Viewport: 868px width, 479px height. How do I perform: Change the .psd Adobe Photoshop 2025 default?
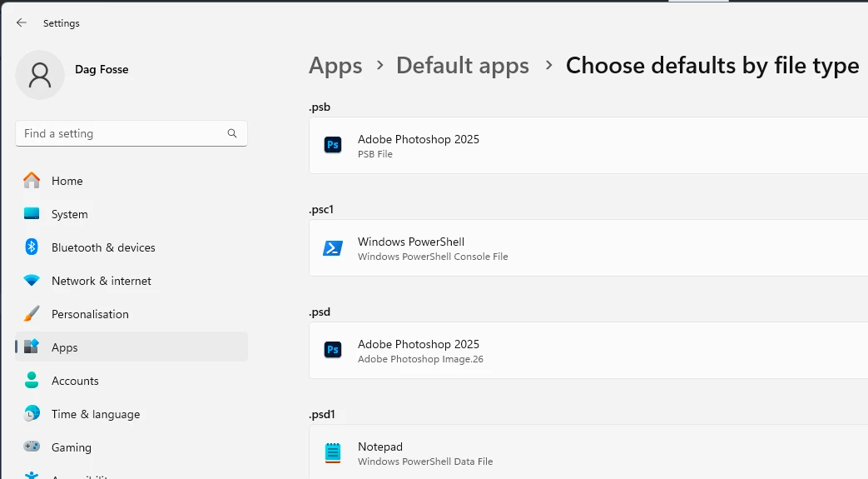[588, 351]
